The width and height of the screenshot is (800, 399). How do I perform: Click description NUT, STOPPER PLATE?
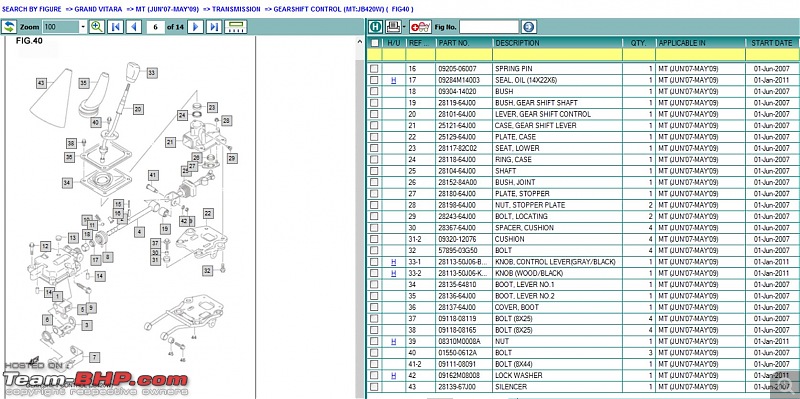[530, 205]
